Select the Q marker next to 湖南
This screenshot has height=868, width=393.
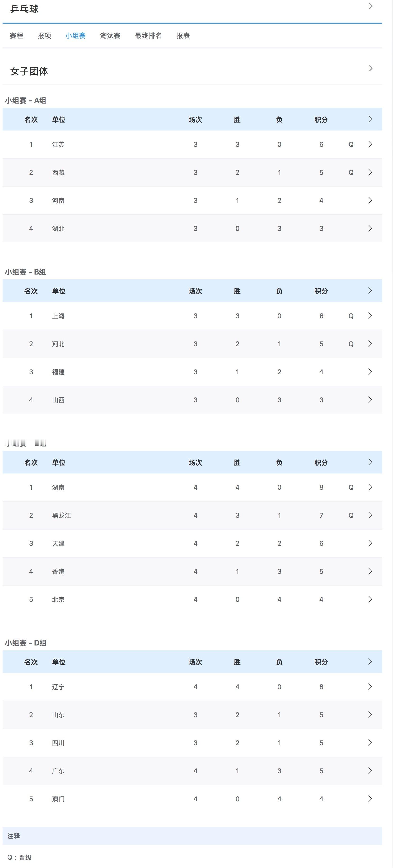(x=351, y=487)
